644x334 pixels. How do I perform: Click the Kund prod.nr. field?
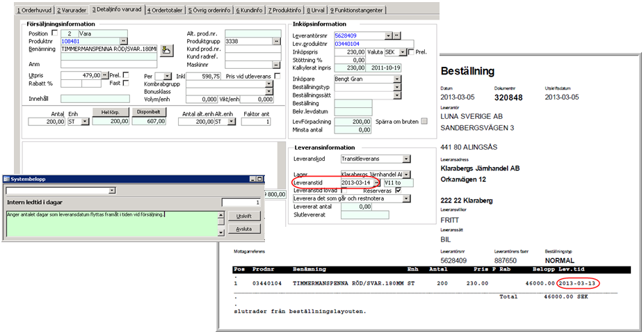[x=253, y=49]
